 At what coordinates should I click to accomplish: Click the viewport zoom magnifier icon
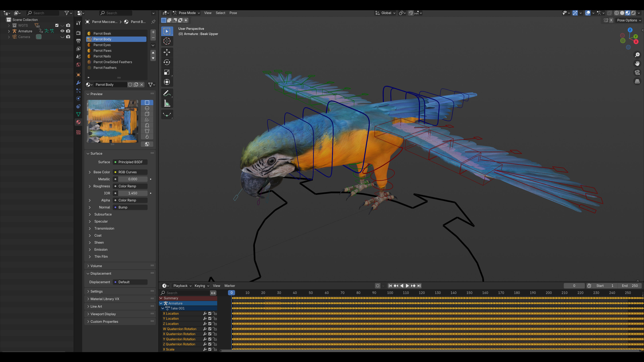(x=637, y=55)
